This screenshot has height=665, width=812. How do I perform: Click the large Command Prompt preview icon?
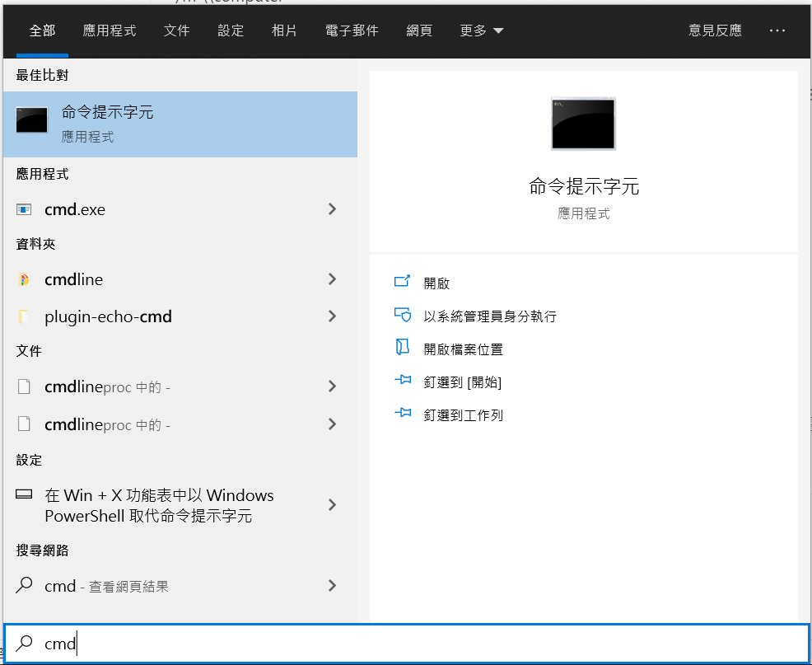pos(584,124)
